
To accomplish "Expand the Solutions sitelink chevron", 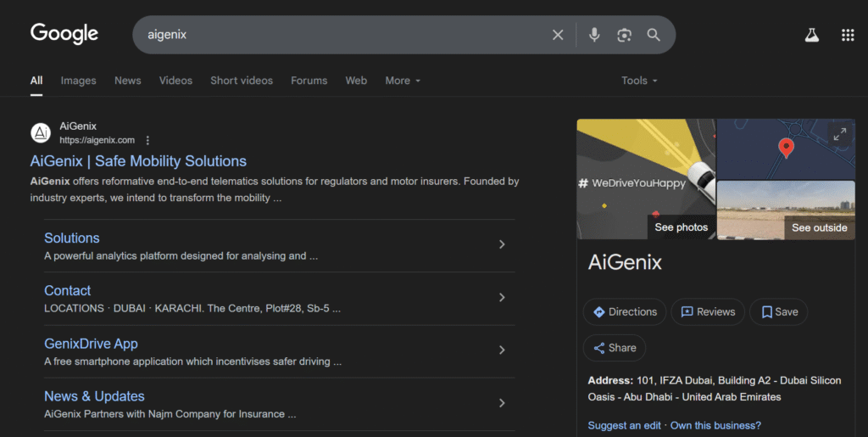I will pos(502,244).
